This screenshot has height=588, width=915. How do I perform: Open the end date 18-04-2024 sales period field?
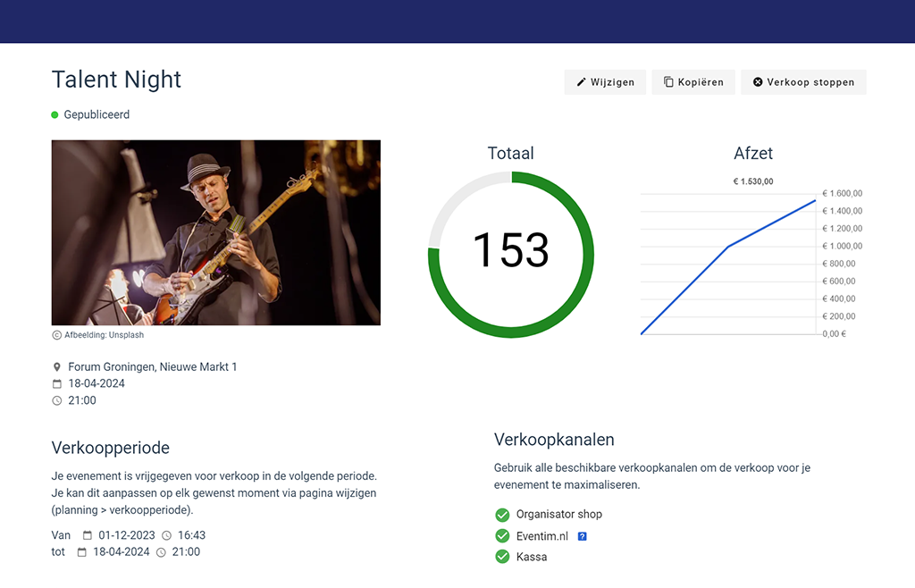[120, 552]
